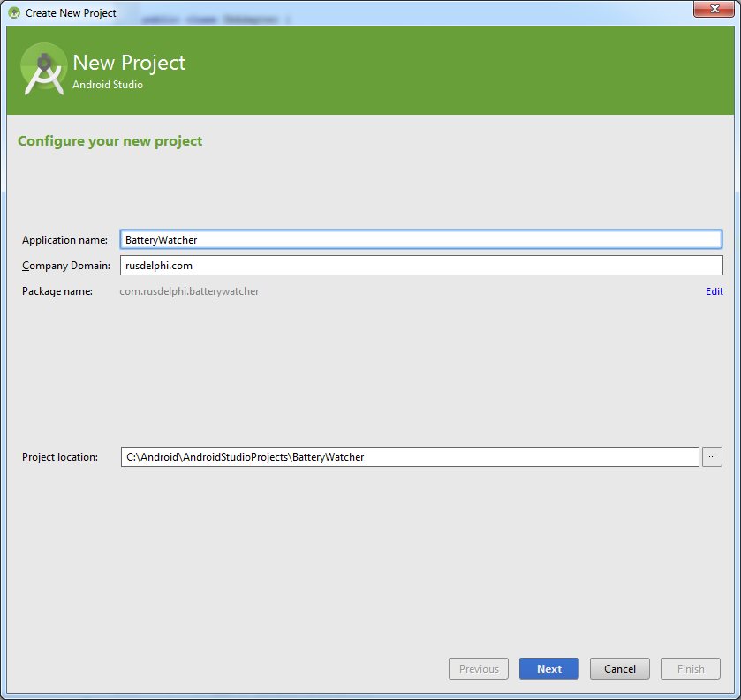The height and width of the screenshot is (700, 741).
Task: Select the com.rusdelphi.batterywatcher package text
Action: pyautogui.click(x=189, y=291)
